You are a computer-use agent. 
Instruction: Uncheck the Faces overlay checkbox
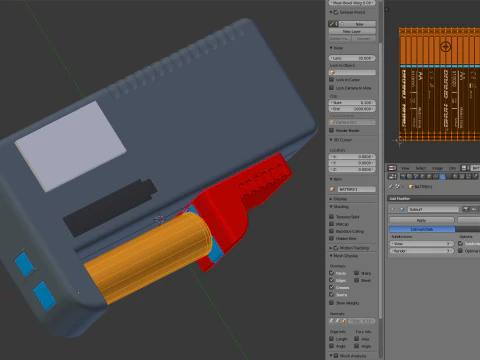[332, 273]
